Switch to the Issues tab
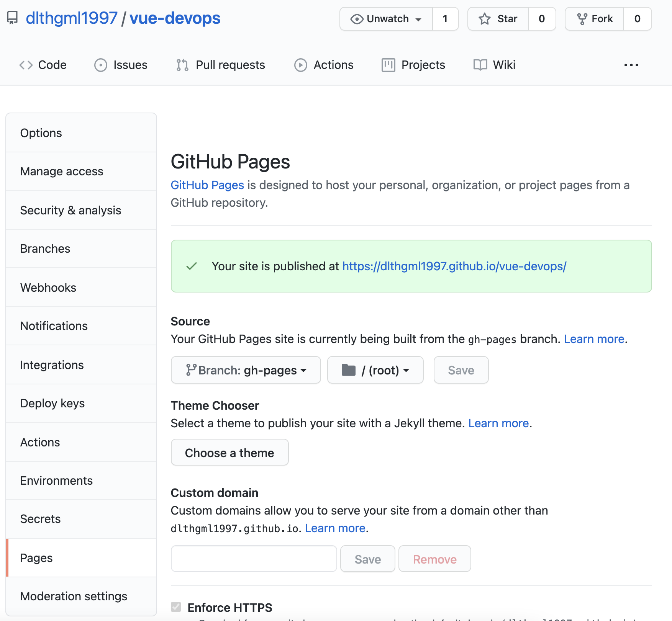 pos(121,65)
